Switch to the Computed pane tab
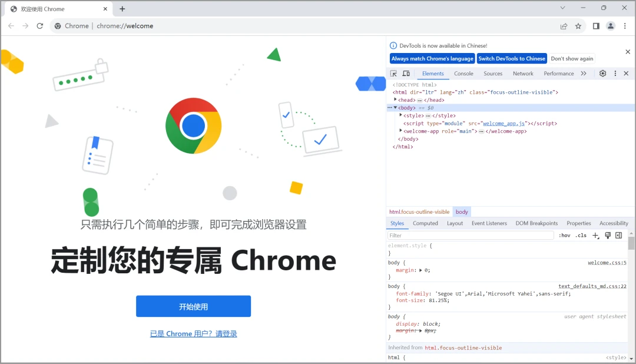The image size is (636, 364). [425, 223]
